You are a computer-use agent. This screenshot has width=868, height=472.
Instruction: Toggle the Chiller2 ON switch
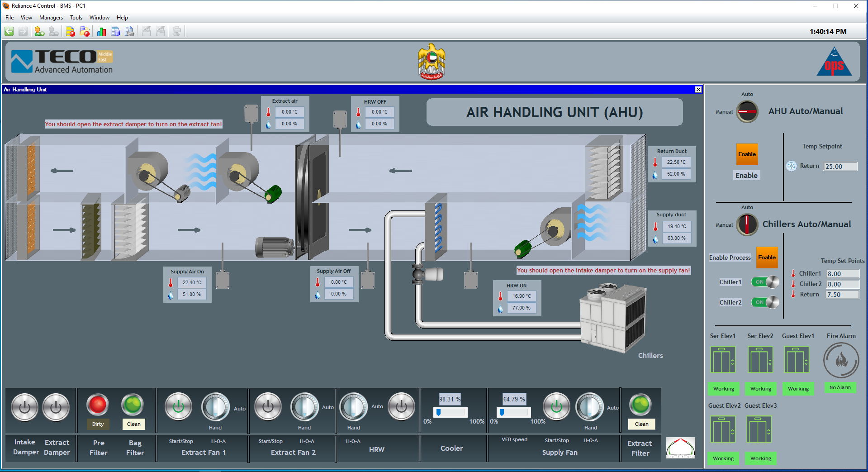click(x=765, y=302)
